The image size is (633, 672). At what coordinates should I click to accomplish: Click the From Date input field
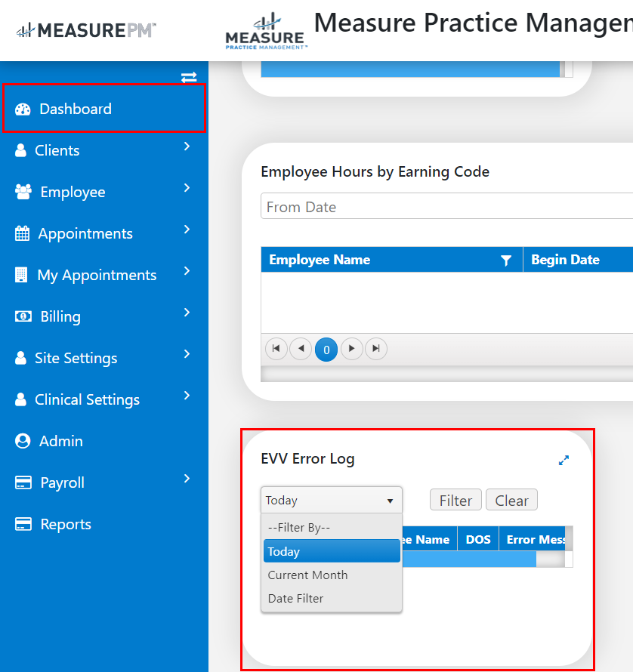click(x=447, y=207)
